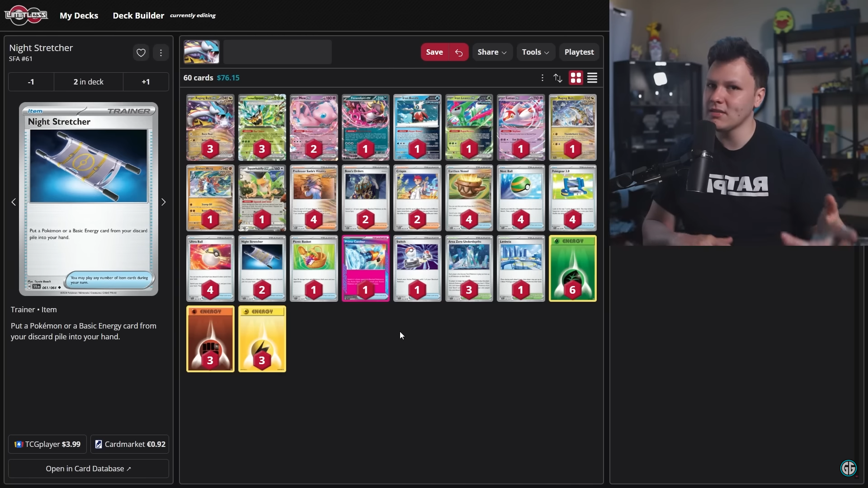
Task: Remove one copy with the -1 button
Action: click(x=31, y=82)
